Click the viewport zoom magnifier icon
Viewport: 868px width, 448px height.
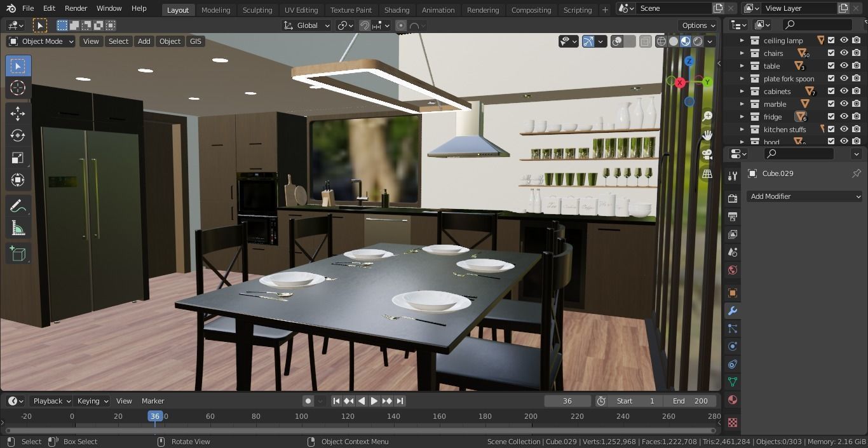pos(707,116)
